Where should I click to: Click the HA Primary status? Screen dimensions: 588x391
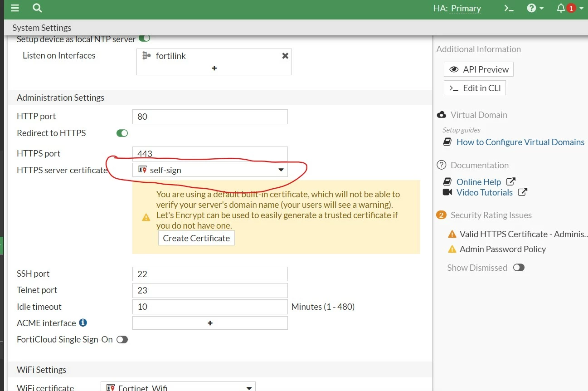point(457,8)
